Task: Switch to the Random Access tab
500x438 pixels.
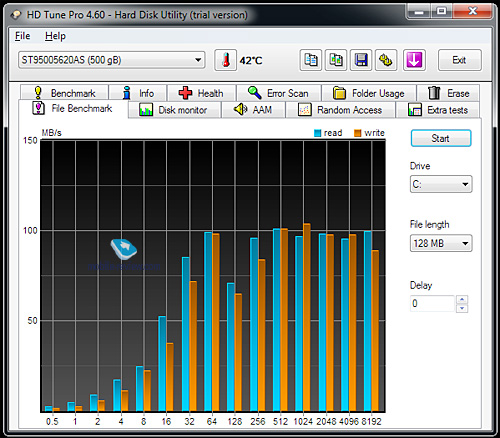Action: click(x=340, y=110)
